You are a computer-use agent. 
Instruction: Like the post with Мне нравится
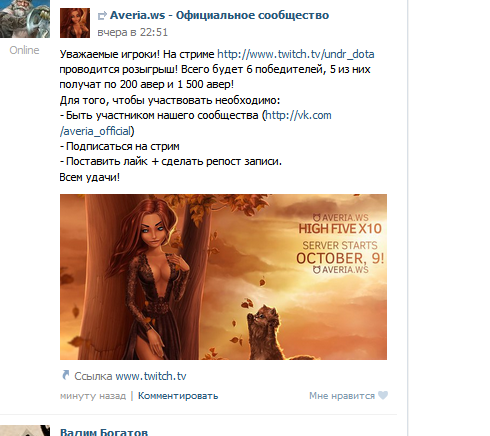pos(342,396)
